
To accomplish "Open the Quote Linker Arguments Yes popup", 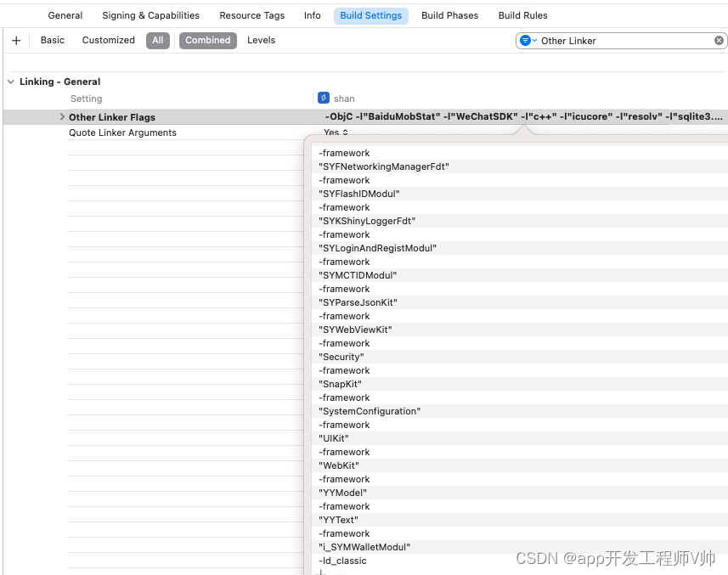I will tap(336, 132).
